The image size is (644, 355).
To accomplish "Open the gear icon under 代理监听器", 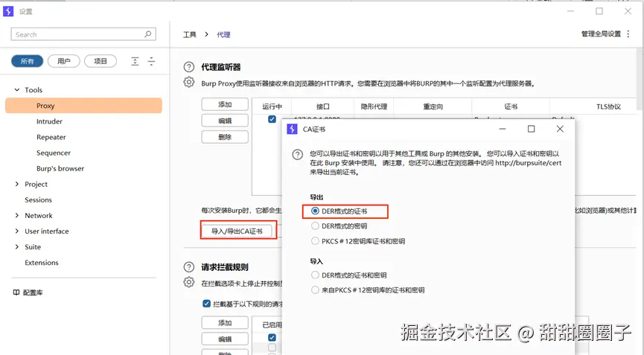I will click(189, 82).
